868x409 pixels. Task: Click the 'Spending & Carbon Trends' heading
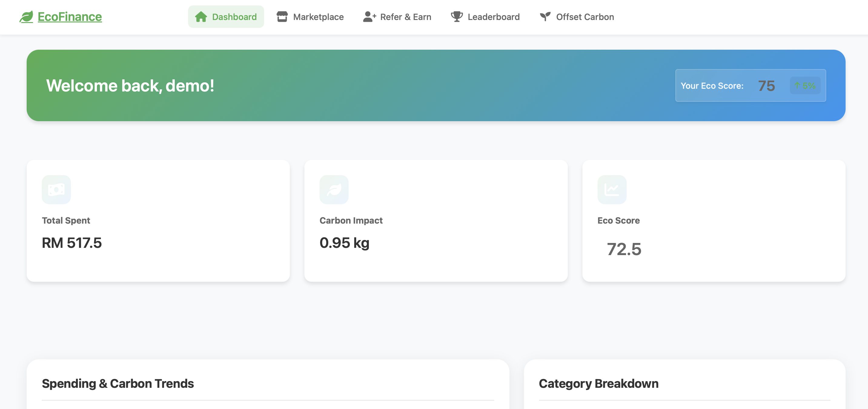(x=118, y=384)
